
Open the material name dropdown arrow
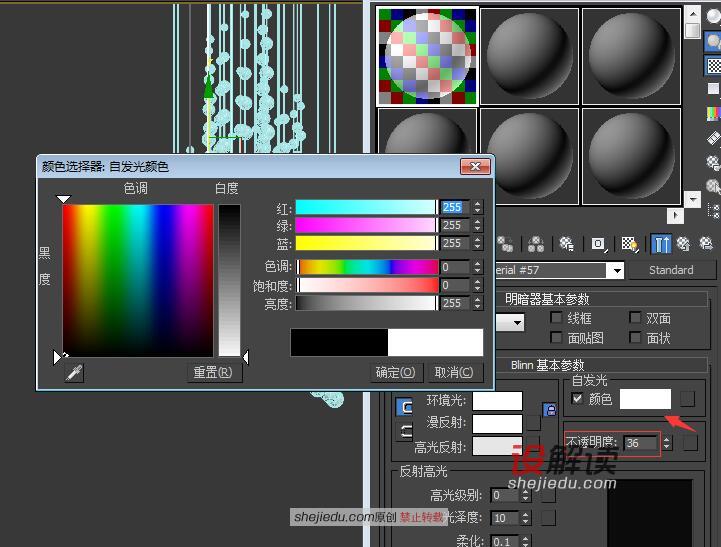pyautogui.click(x=617, y=270)
